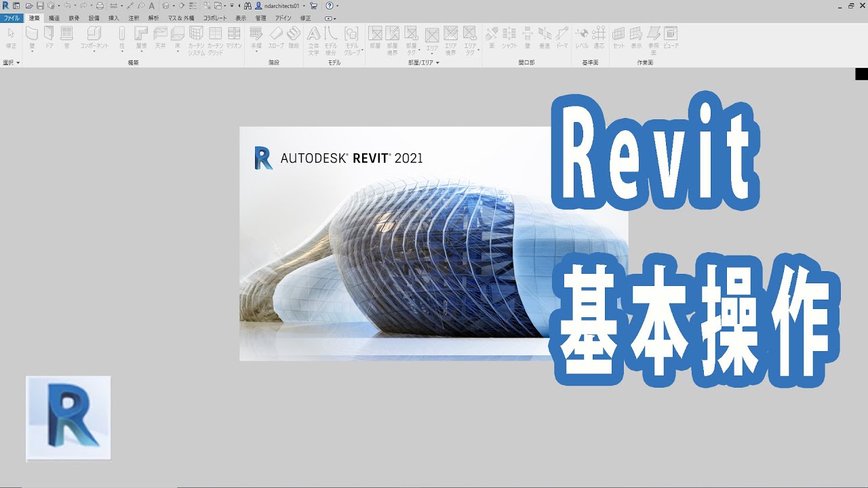Select the カーテンシステム (Curtain System) tool
Screen dimensions: 868x488
(196, 41)
